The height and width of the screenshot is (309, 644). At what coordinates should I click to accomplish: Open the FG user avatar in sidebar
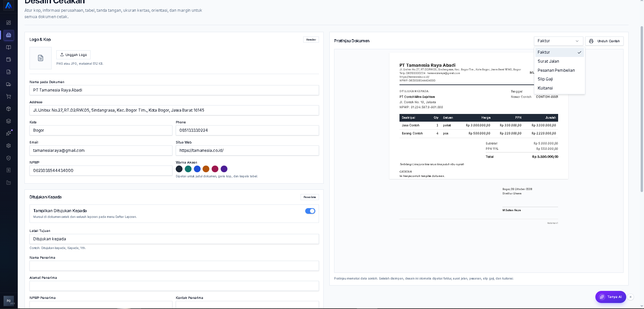(9, 301)
